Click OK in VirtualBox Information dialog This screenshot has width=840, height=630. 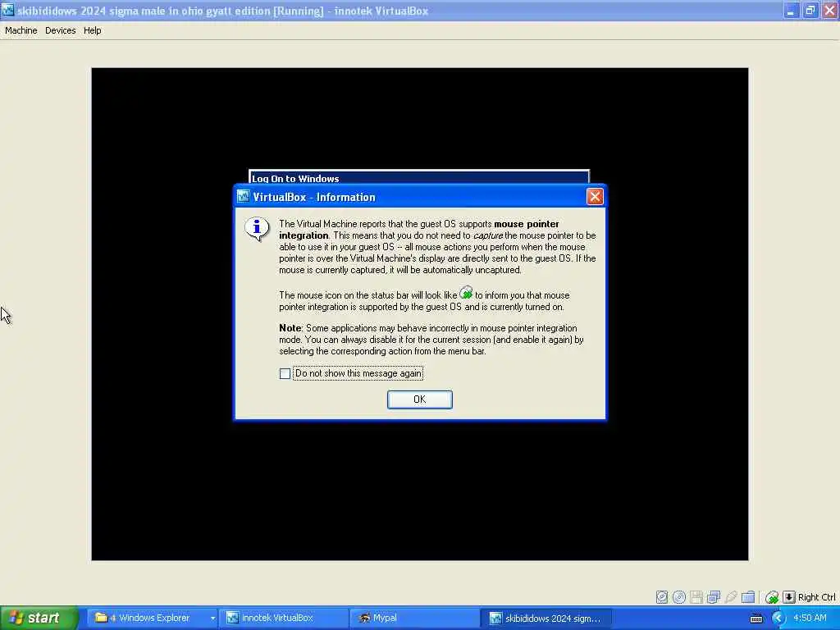pyautogui.click(x=419, y=399)
